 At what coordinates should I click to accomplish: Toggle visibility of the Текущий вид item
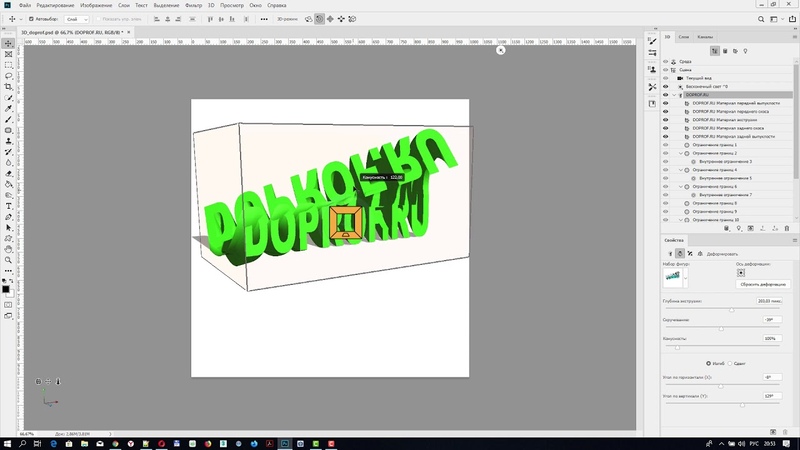click(665, 78)
